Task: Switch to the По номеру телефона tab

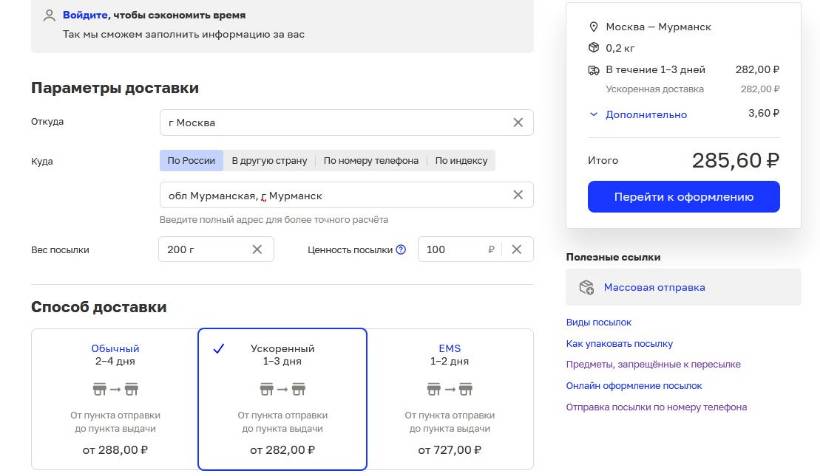Action: click(x=371, y=161)
